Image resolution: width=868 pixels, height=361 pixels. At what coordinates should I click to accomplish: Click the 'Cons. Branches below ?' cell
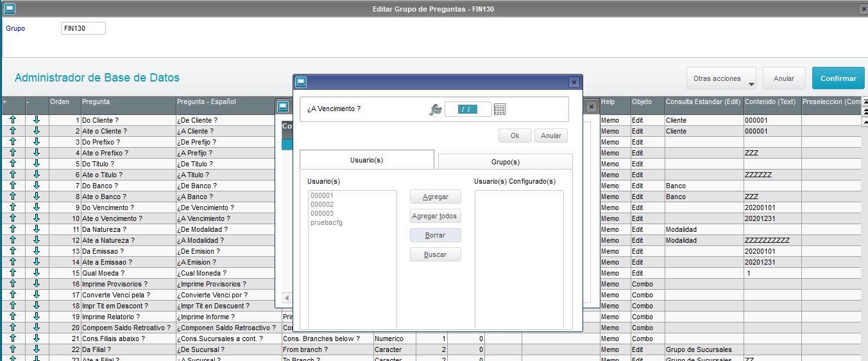(x=327, y=339)
